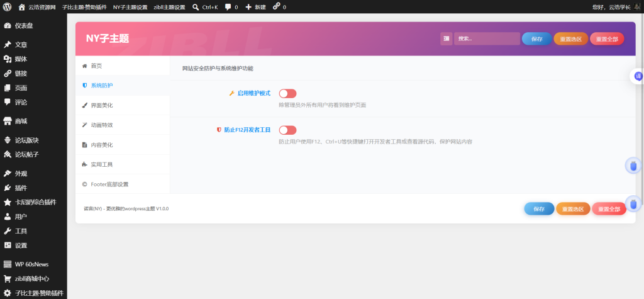Click the expand-all icon left of search box
This screenshot has height=299, width=644.
[446, 38]
